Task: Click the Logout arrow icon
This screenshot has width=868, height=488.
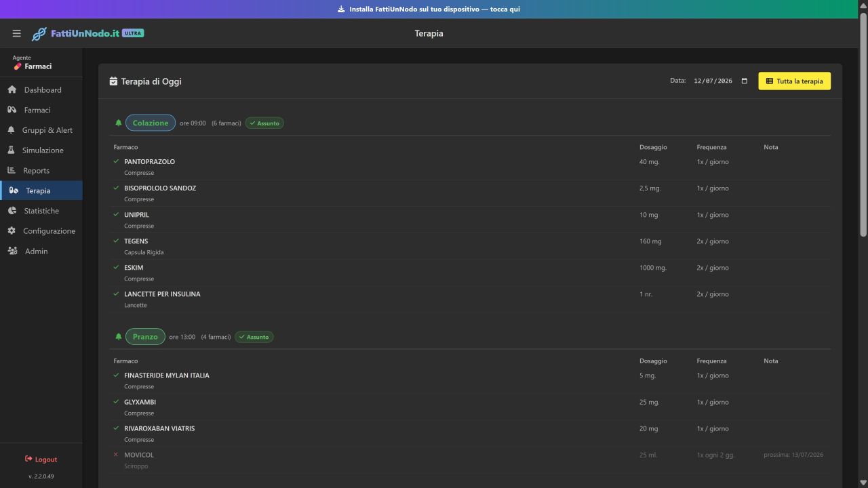Action: [28, 459]
